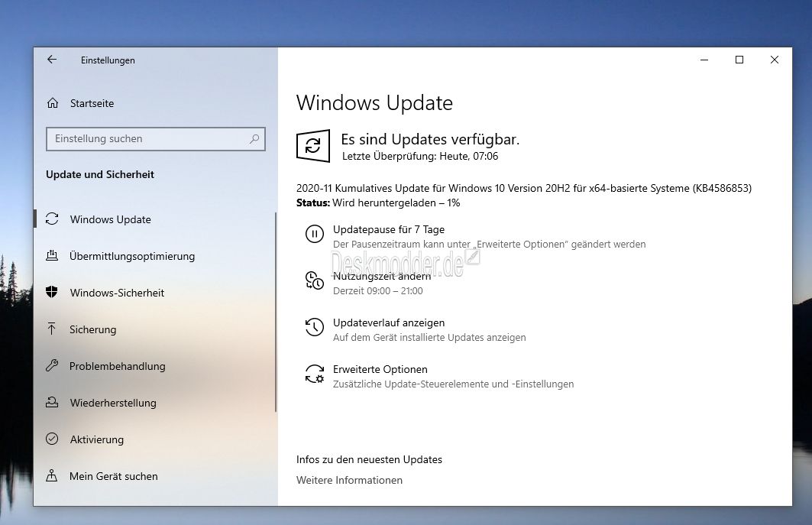812x525 pixels.
Task: Close the Einstellungen window
Action: click(x=775, y=60)
